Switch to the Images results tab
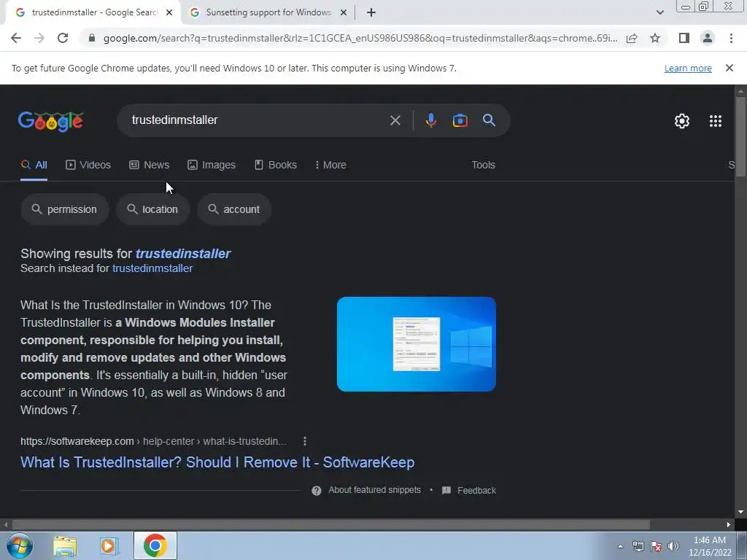Viewport: 747px width, 560px height. click(x=212, y=165)
